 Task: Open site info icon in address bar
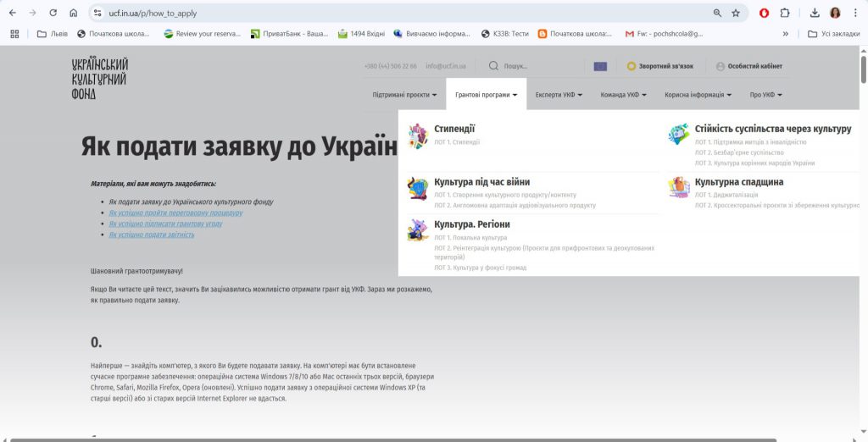pos(97,13)
